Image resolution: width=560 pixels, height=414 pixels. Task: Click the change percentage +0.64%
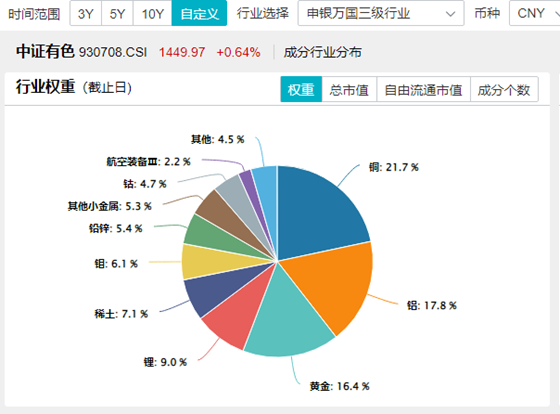(x=238, y=53)
